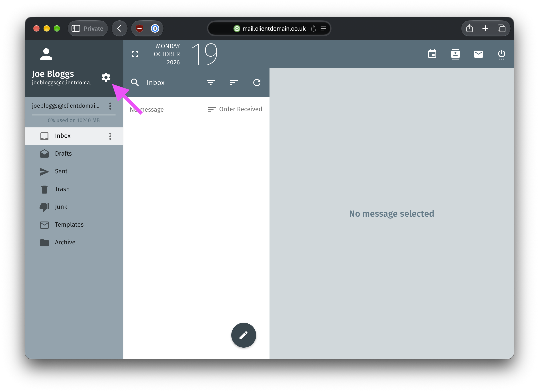Open the Templates folder
Image resolution: width=539 pixels, height=392 pixels.
[74, 225]
